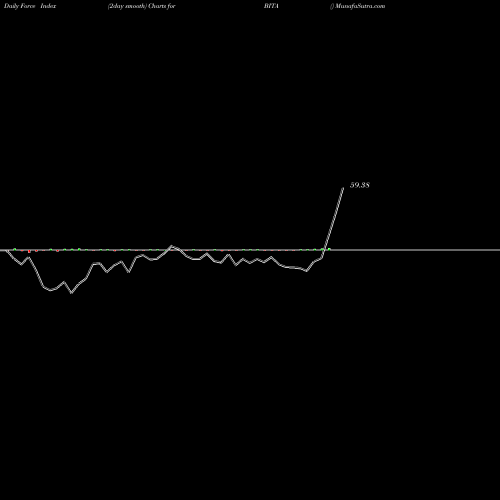
Task: Click the BITA ticker symbol in header
Action: pos(271,6)
